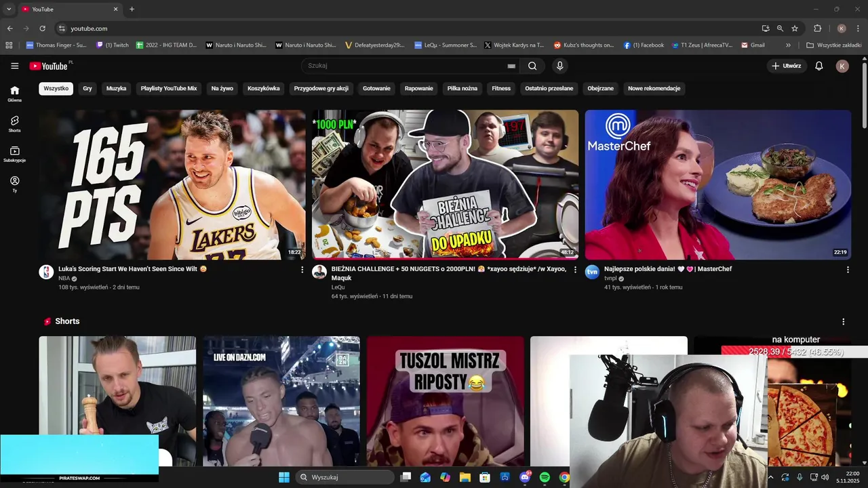The width and height of the screenshot is (868, 488).
Task: Click the search magnifier button
Action: [x=532, y=66]
